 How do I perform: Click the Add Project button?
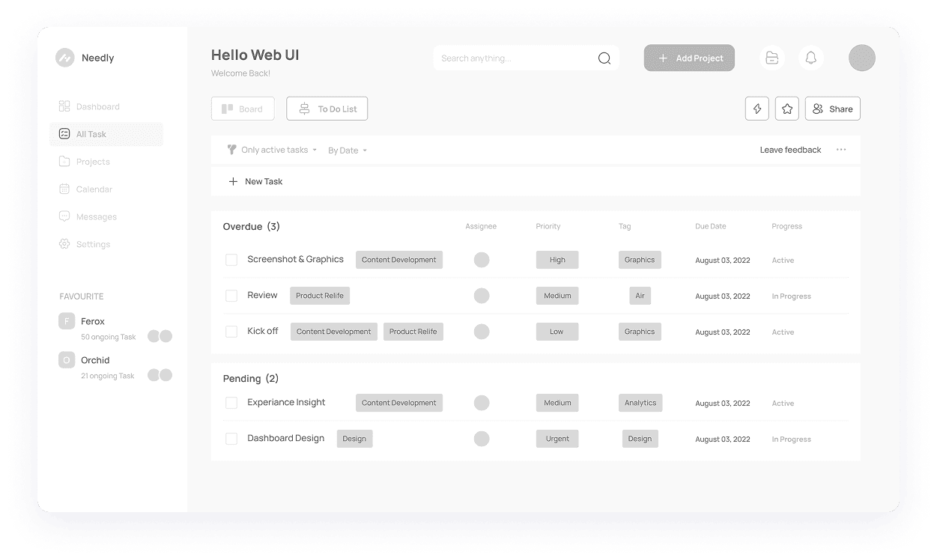pos(689,58)
